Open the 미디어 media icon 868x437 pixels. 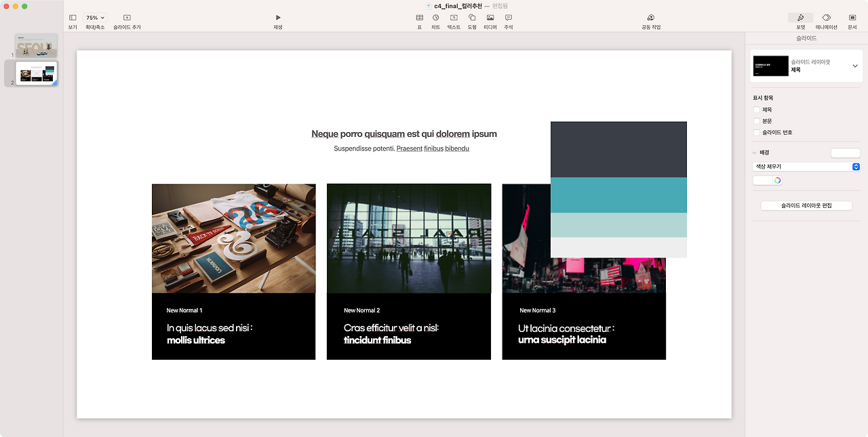490,18
